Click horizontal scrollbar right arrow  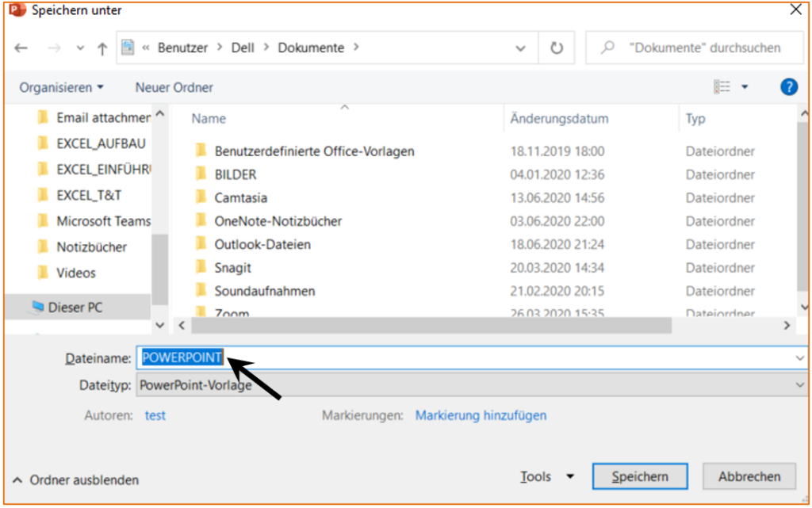(x=787, y=326)
